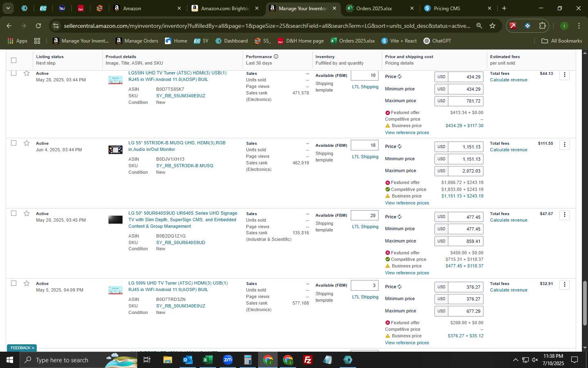Open a new browser tab
This screenshot has height=368, width=588.
pyautogui.click(x=504, y=8)
